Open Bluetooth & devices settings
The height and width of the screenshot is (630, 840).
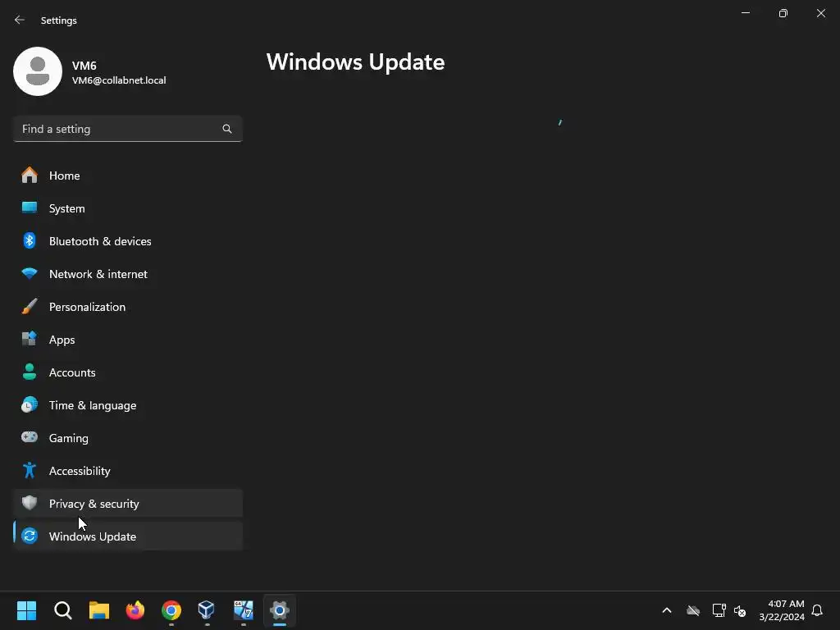tap(127, 241)
